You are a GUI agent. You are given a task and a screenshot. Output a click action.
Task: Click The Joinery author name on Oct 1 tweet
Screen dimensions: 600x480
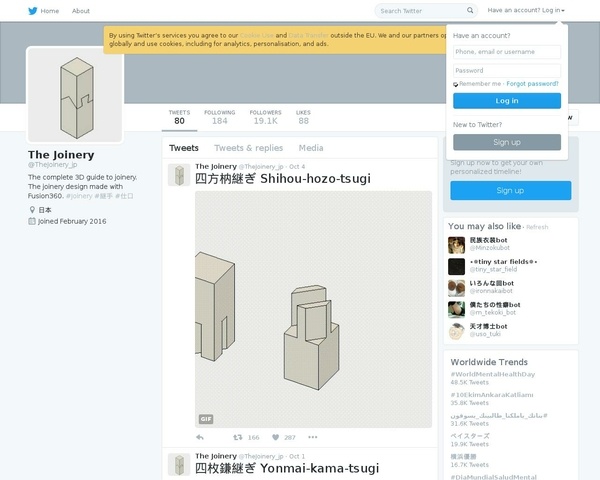pos(216,456)
